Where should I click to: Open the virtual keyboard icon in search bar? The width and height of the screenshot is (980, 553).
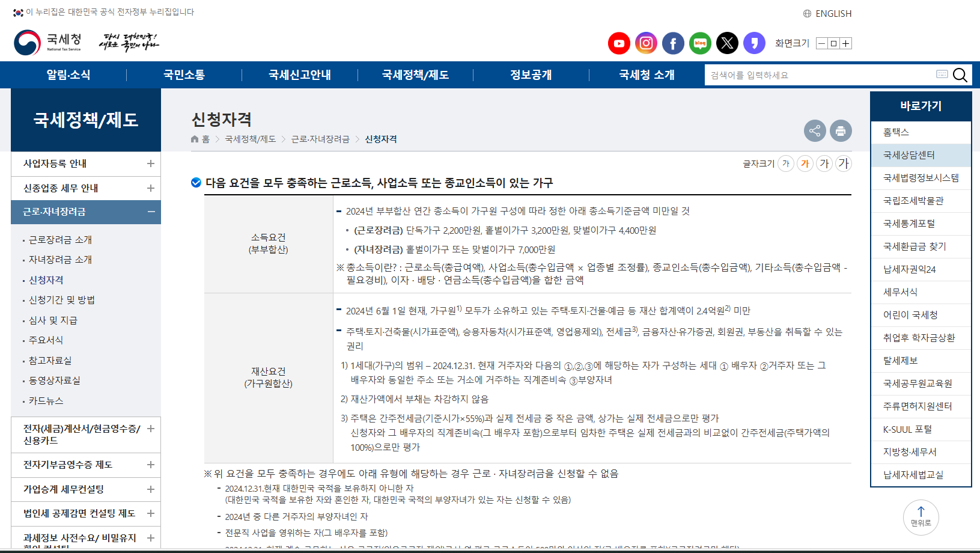(942, 75)
